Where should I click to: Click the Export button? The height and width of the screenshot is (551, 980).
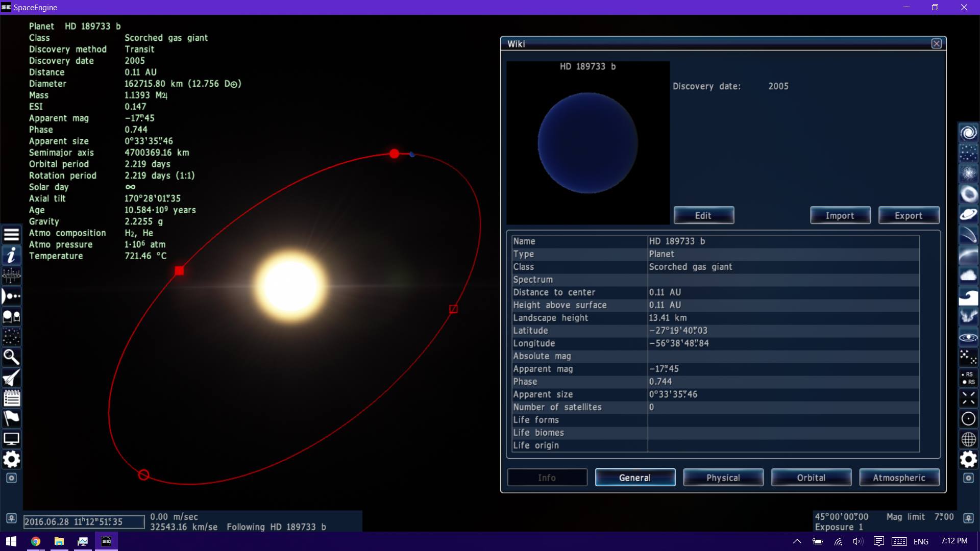coord(909,215)
